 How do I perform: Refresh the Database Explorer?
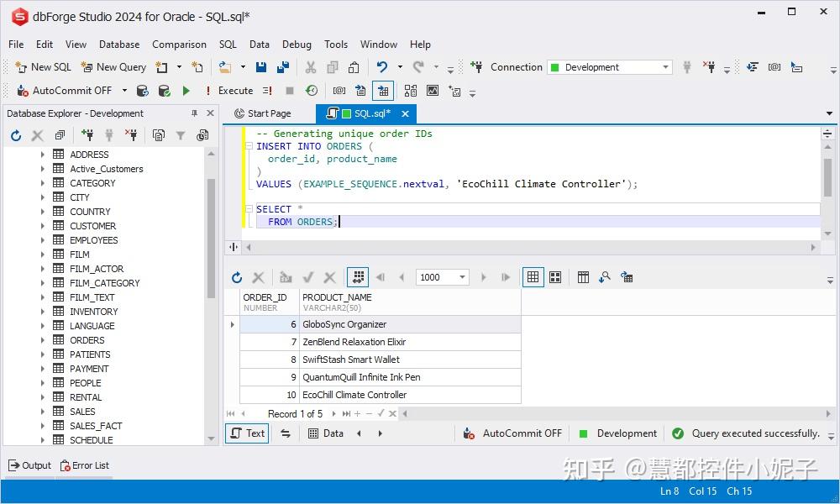14,135
